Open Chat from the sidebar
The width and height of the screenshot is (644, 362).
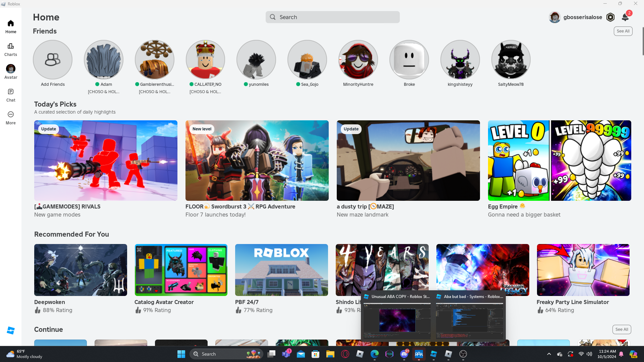point(11,95)
